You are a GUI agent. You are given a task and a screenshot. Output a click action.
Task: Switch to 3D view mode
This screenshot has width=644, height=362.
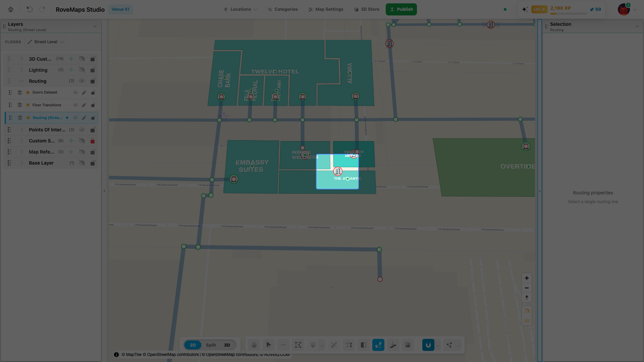click(x=227, y=345)
